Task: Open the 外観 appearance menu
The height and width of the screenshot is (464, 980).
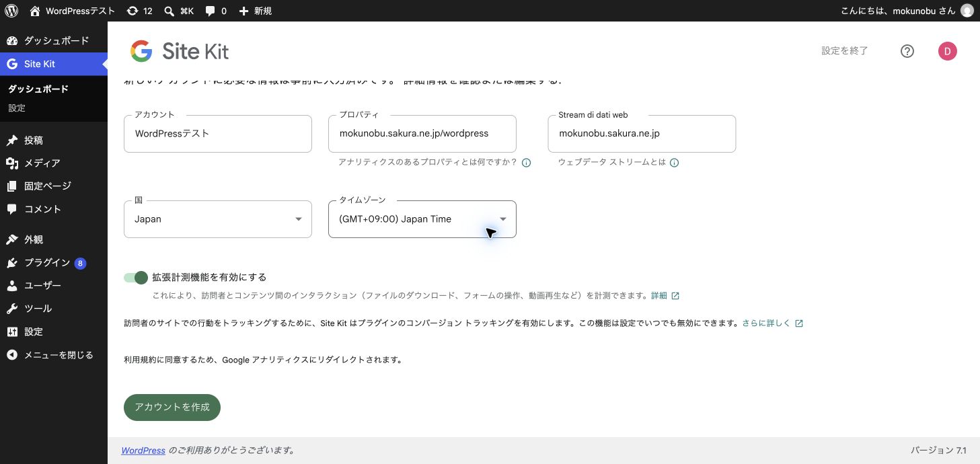Action: 54,239
